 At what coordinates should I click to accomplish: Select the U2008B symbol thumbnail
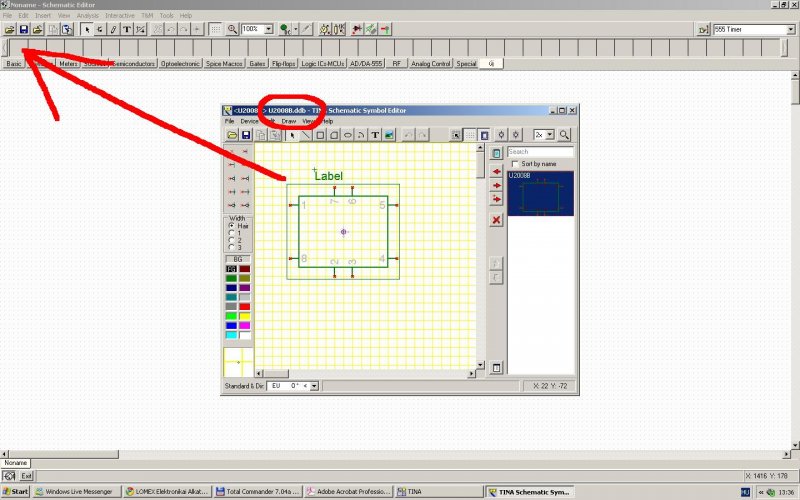(540, 193)
